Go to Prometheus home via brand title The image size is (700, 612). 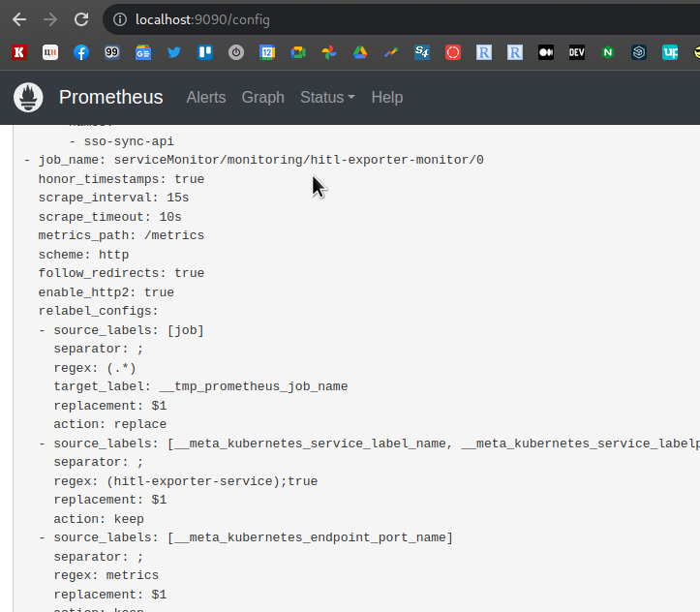click(110, 97)
